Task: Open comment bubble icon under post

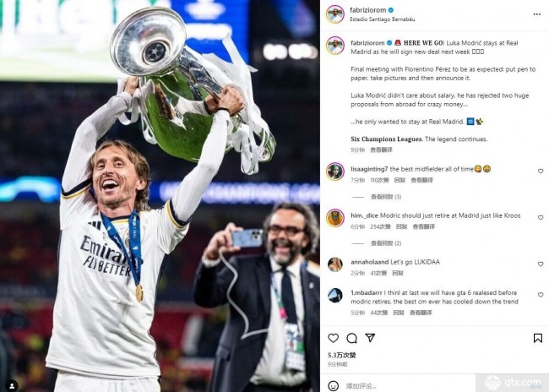Action: (x=351, y=338)
